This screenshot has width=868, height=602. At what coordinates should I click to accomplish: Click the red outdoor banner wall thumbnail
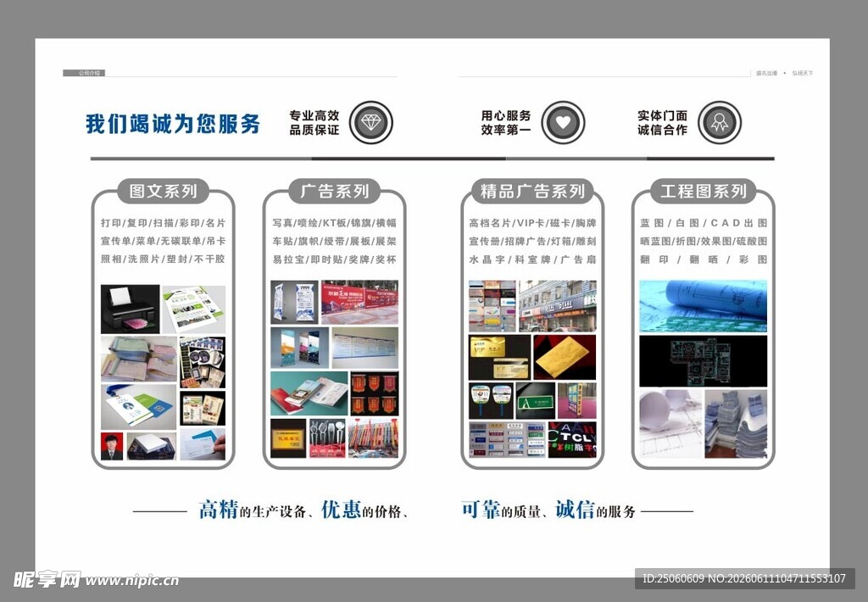click(x=359, y=302)
